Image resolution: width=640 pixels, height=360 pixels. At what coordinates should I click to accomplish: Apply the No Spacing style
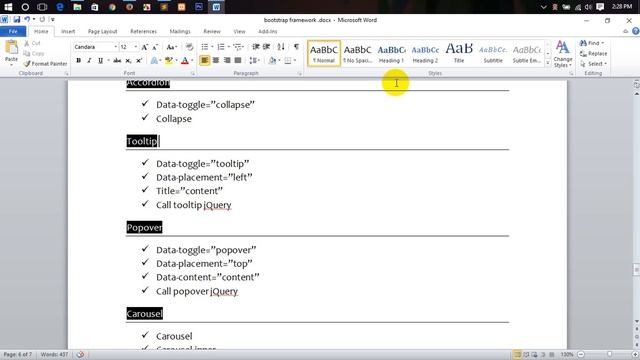pos(357,53)
